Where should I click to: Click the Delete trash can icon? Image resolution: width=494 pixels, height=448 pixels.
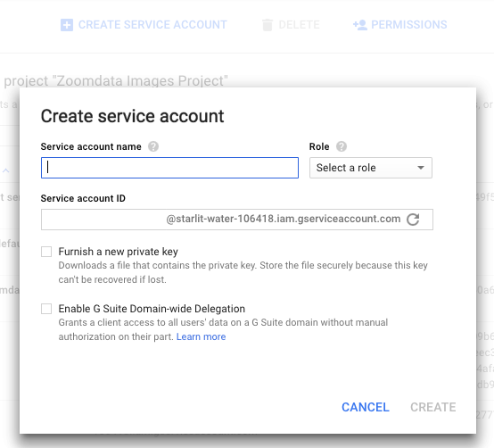click(268, 25)
